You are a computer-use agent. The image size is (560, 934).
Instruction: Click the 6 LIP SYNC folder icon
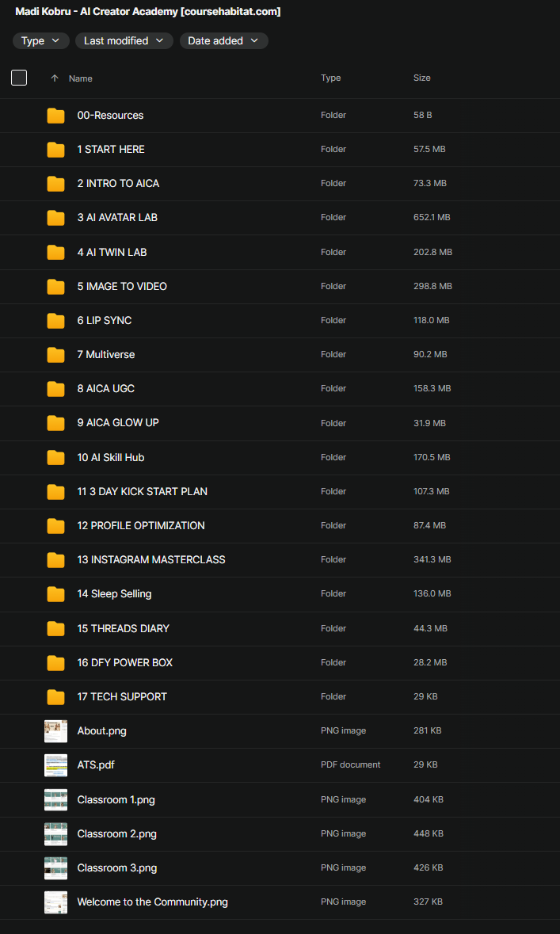coord(55,321)
